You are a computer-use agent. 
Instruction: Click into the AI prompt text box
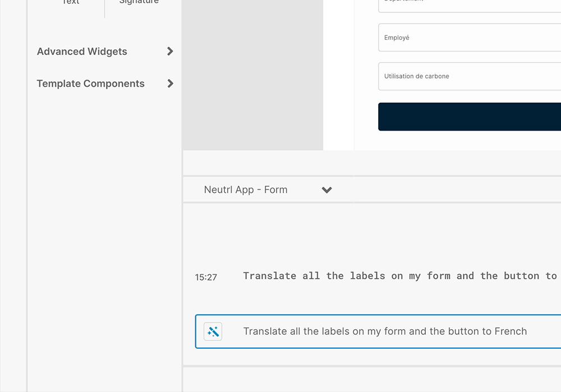pyautogui.click(x=393, y=331)
